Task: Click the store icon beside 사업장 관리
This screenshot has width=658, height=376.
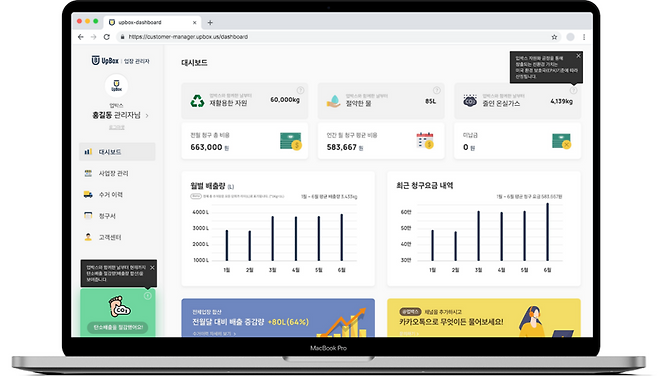Action: tap(88, 173)
